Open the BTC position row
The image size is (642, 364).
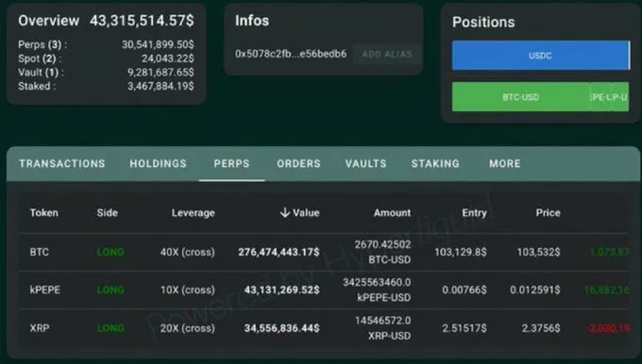click(323, 252)
